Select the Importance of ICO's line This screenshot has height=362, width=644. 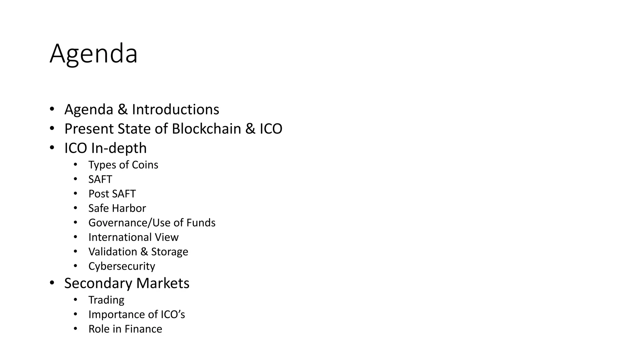pos(136,314)
